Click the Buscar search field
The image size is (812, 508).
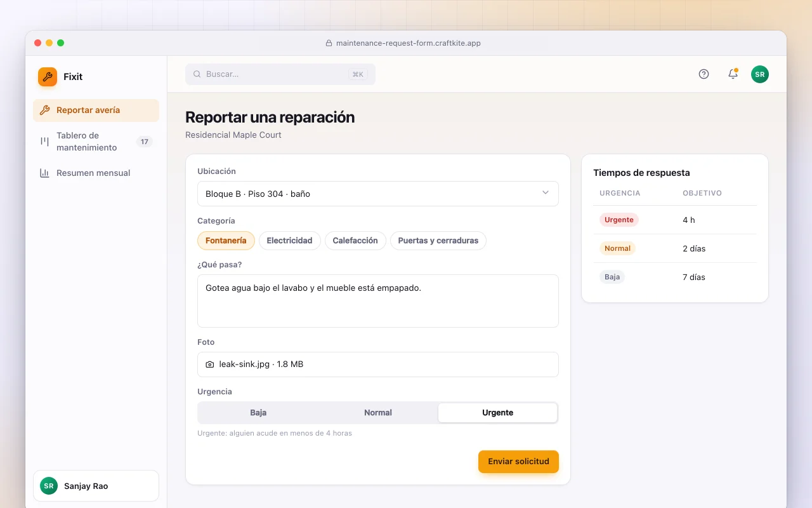280,74
